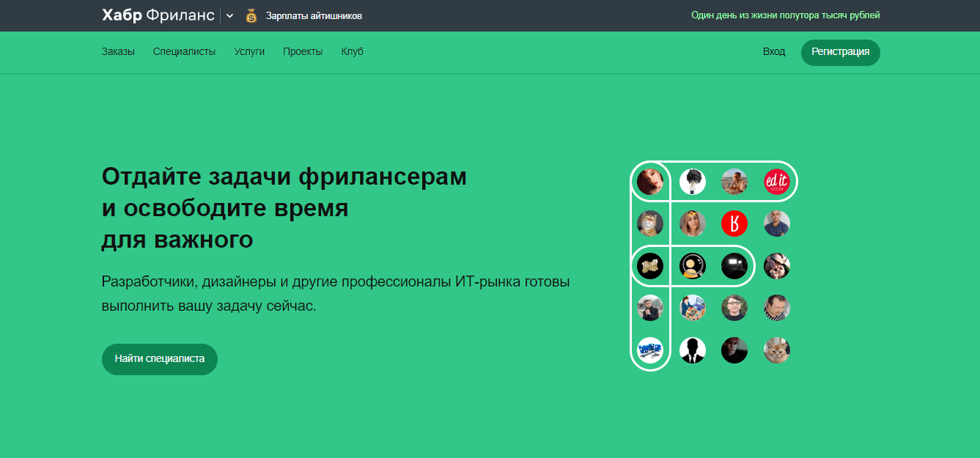Open the man on the beach avatar
Image resolution: width=980 pixels, height=458 pixels.
tap(734, 181)
